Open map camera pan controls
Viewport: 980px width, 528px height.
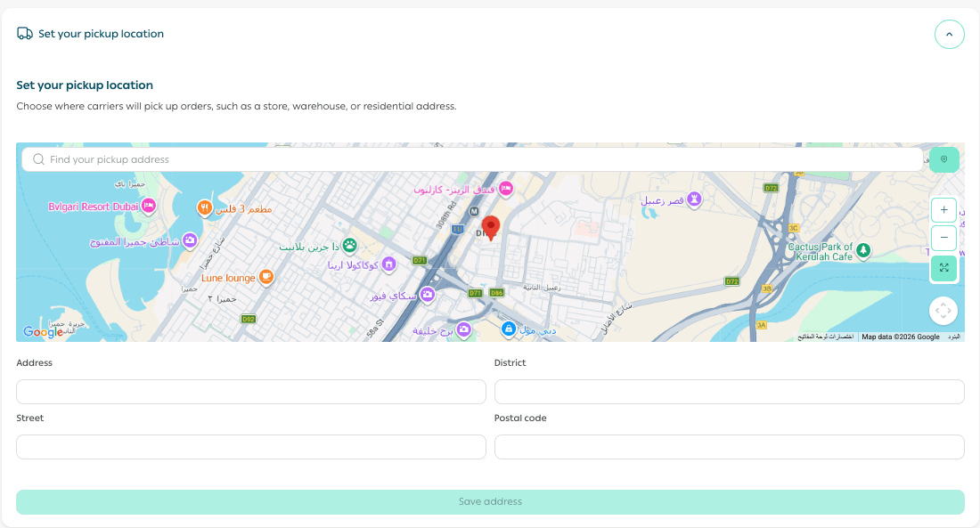(x=943, y=311)
